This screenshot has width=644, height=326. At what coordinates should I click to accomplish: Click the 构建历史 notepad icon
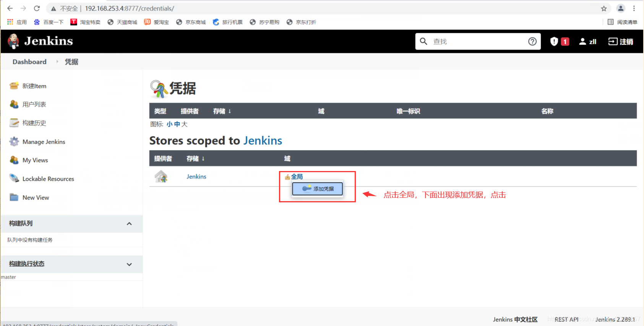click(14, 123)
